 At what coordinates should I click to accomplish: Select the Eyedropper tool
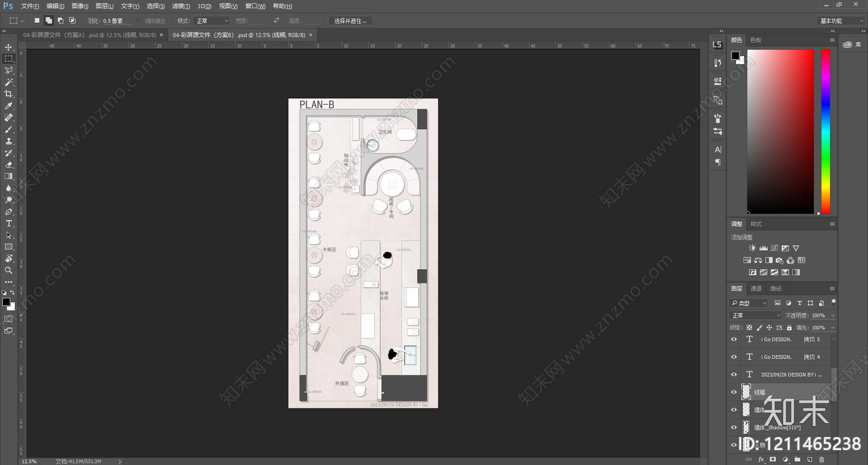click(9, 106)
